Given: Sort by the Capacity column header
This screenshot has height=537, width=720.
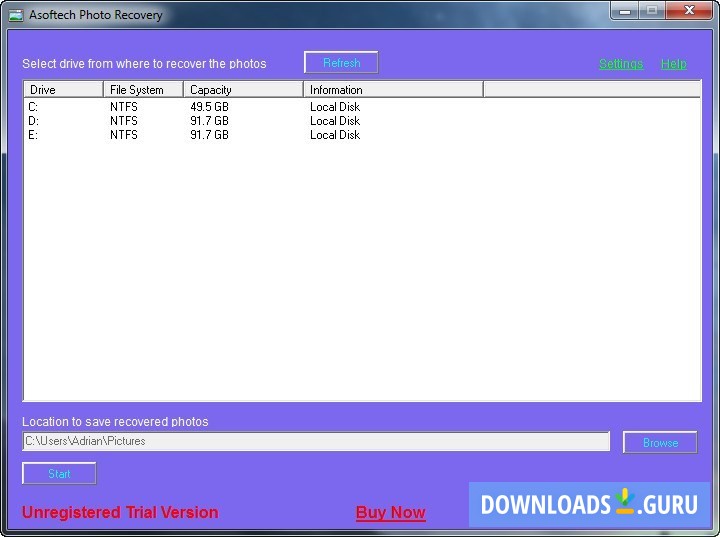Looking at the screenshot, I should coord(243,90).
